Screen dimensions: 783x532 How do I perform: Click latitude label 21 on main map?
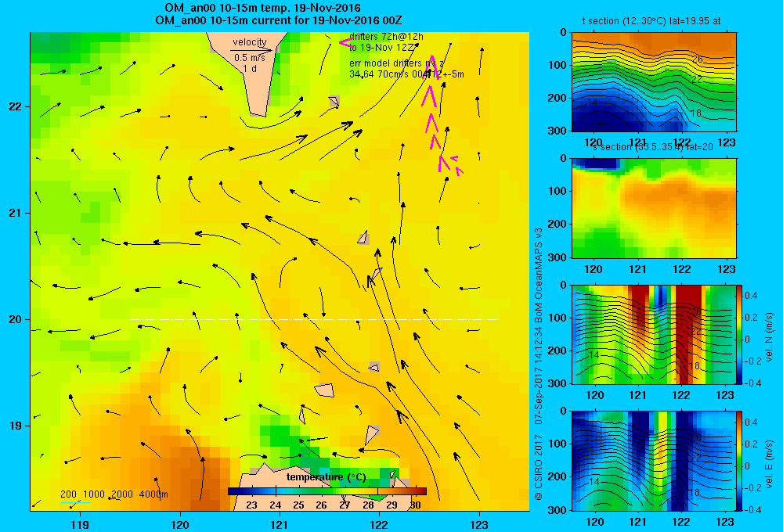coord(16,213)
